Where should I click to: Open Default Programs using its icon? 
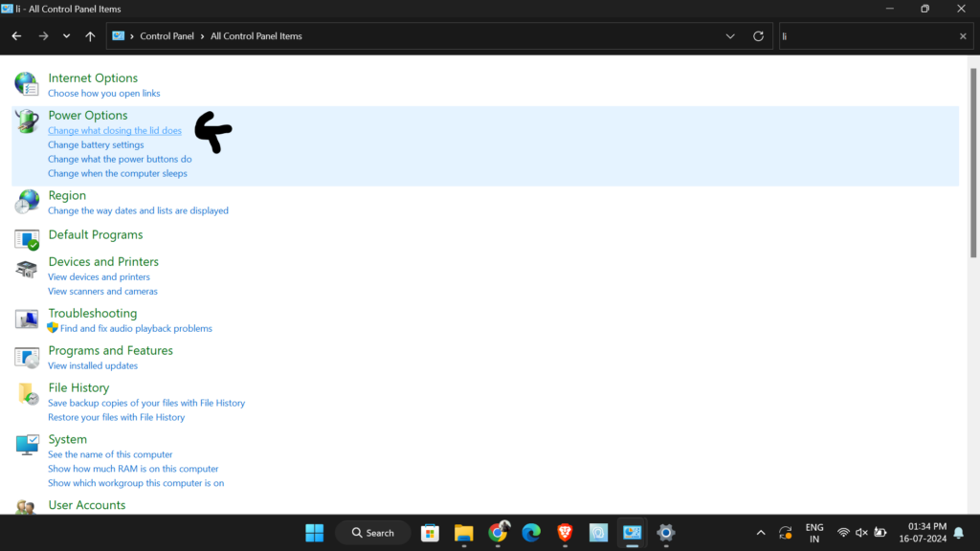(x=26, y=240)
